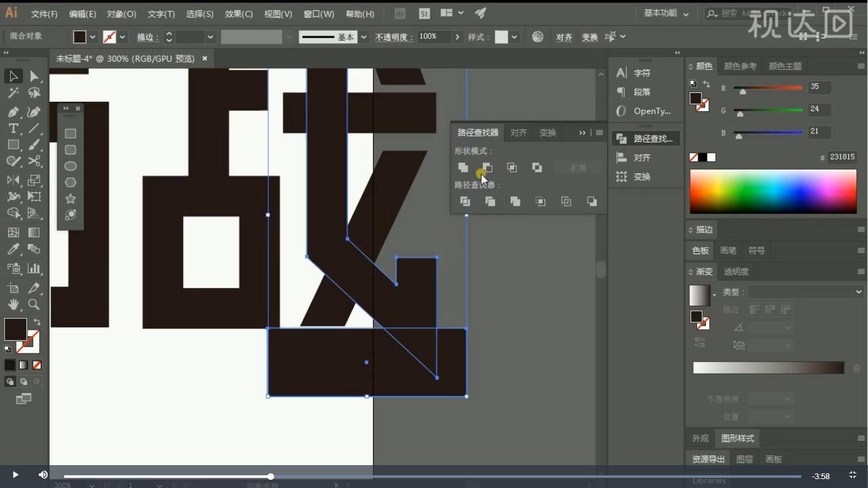Open the Character panel via 字符 icon

point(620,72)
